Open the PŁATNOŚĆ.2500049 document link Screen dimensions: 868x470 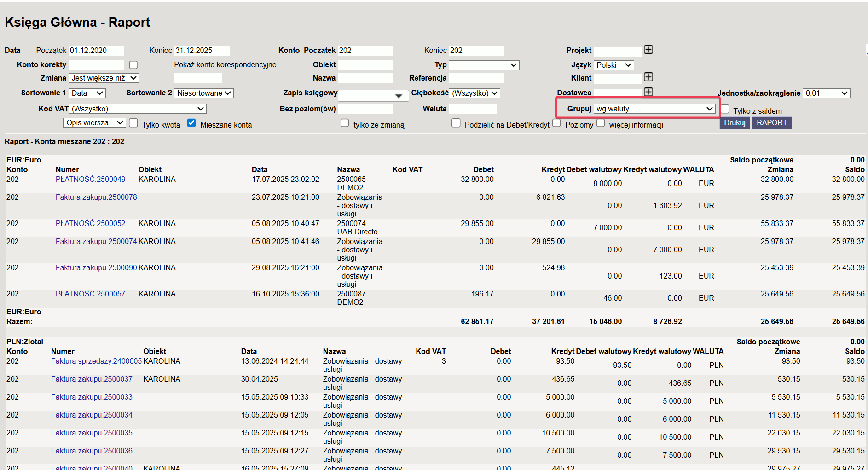(90, 179)
